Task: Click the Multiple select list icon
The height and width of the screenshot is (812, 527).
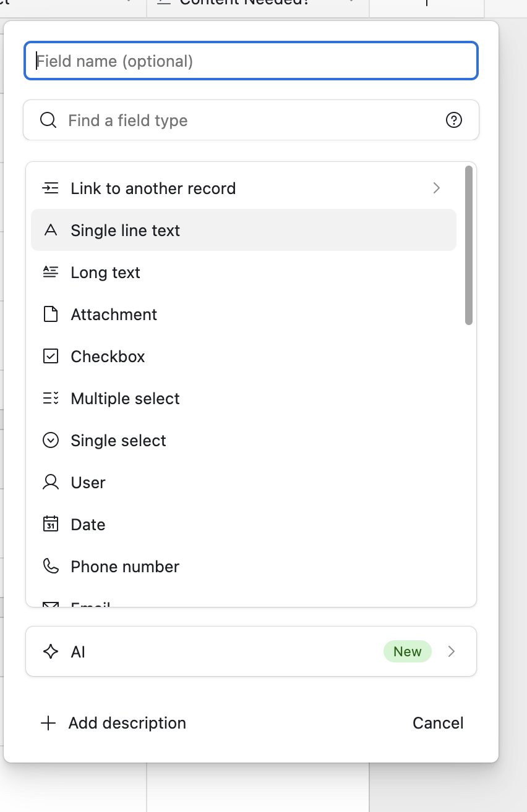Action: coord(50,399)
